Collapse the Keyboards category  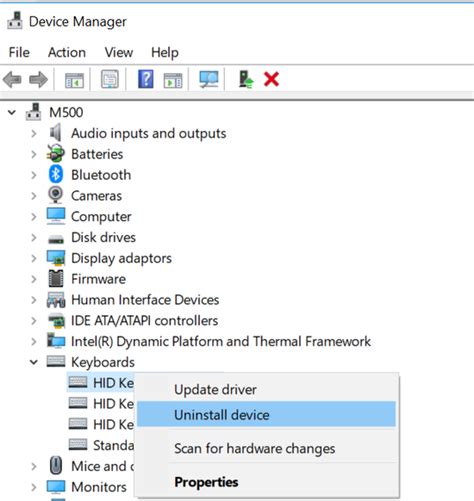coord(34,362)
